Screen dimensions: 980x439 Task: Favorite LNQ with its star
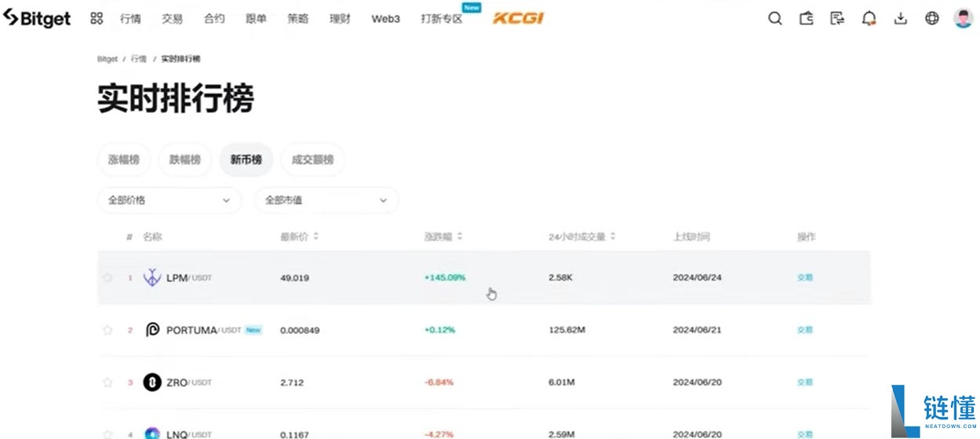pos(107,434)
